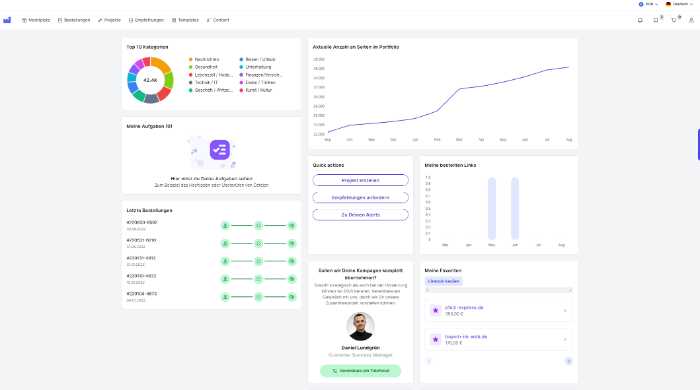Toggle the Unterhaltung legend entry

(x=255, y=67)
